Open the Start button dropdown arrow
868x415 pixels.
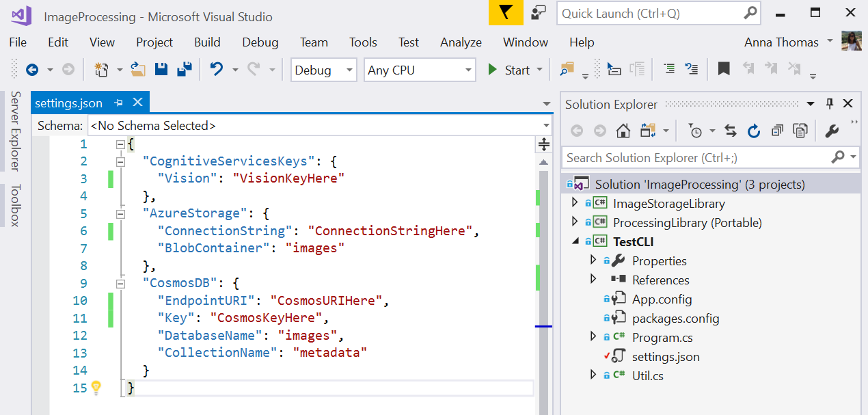coord(540,70)
